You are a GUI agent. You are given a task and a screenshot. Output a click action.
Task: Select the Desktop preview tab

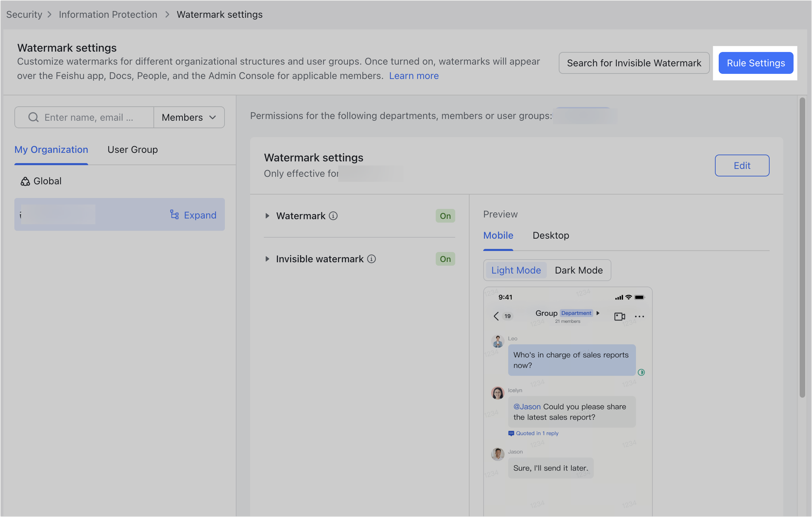click(x=551, y=236)
